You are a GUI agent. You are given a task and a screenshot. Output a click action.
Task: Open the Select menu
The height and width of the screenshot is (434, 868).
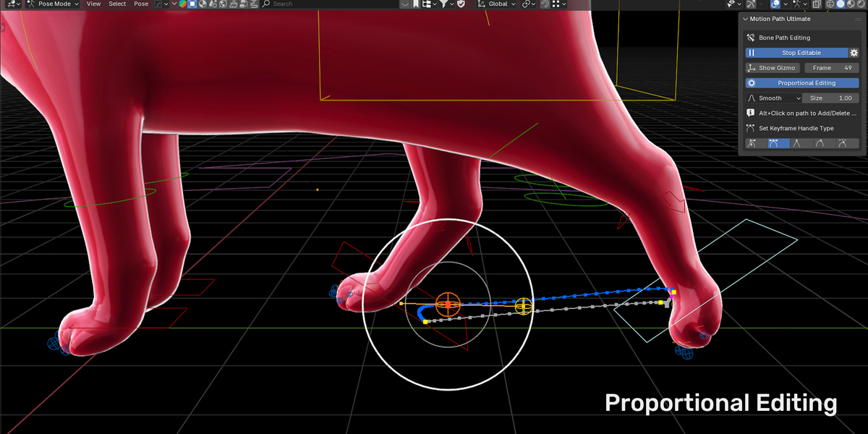117,4
